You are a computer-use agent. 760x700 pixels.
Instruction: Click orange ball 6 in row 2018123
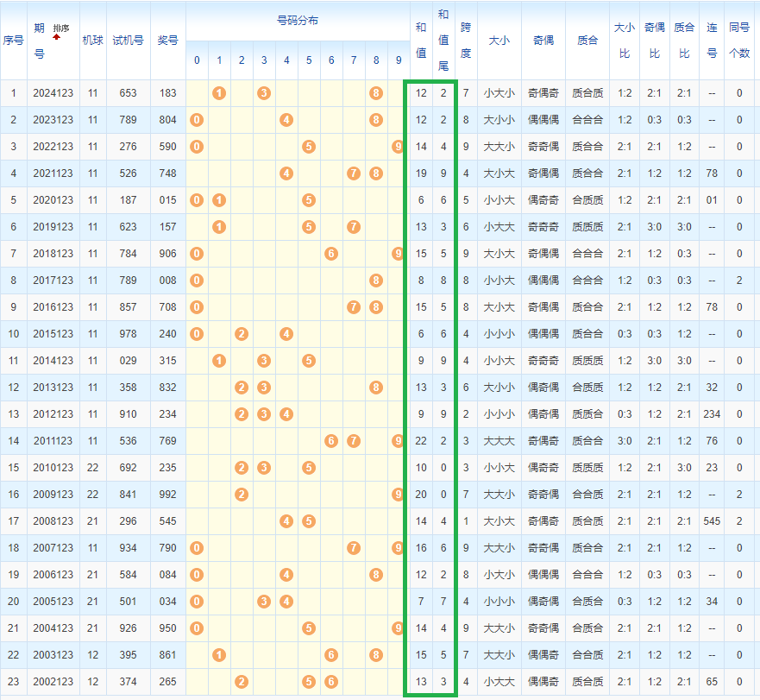331,254
